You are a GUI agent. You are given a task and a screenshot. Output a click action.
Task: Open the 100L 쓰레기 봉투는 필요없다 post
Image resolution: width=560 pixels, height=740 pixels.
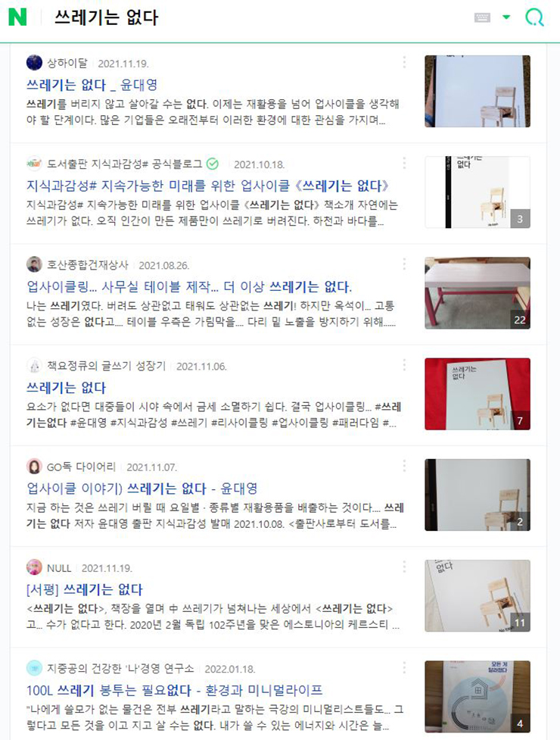[x=174, y=691]
